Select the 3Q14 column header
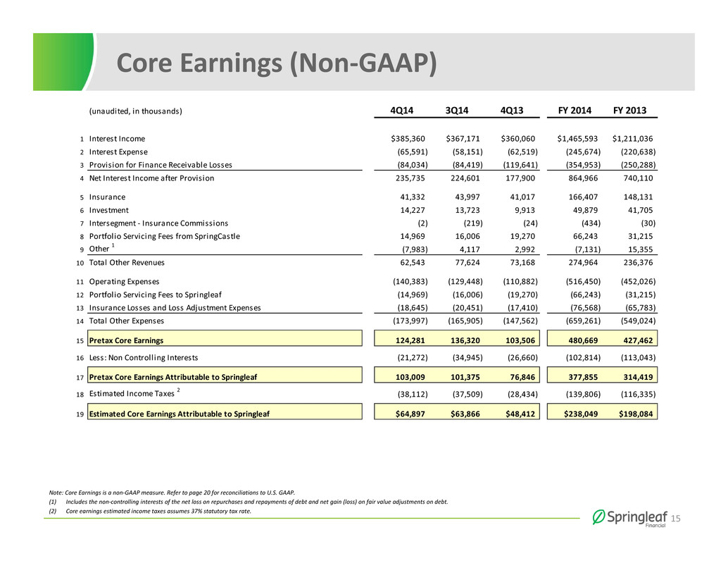Viewport: 728px width, 563px height. coord(457,111)
